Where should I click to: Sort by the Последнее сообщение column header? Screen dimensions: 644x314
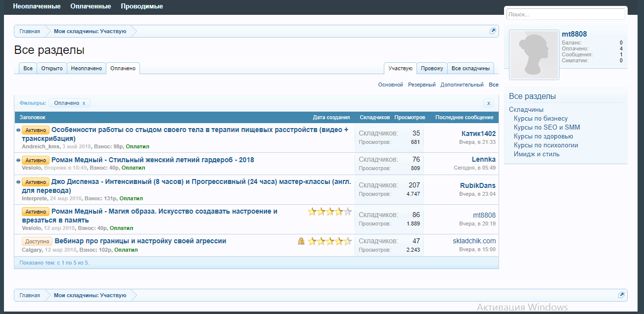click(x=464, y=118)
